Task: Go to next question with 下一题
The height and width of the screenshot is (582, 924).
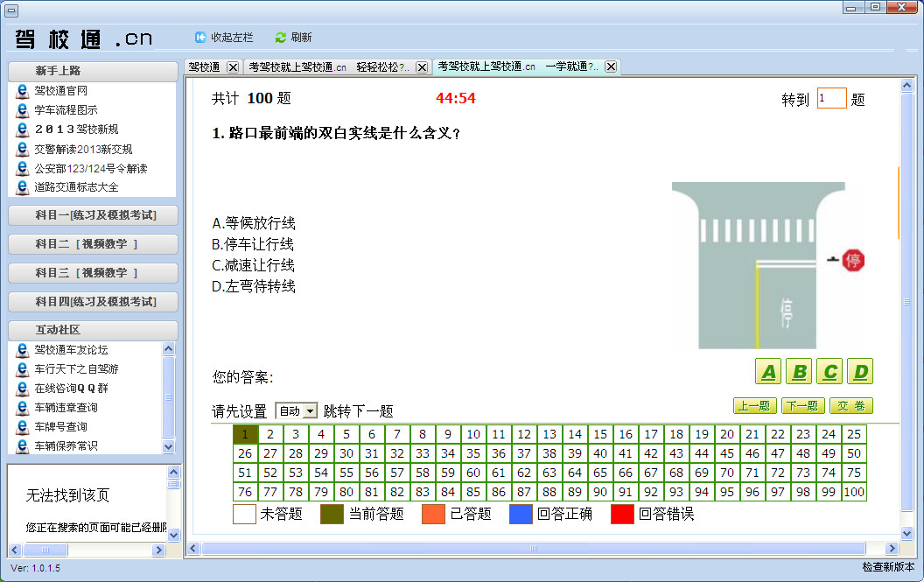Action: click(805, 404)
